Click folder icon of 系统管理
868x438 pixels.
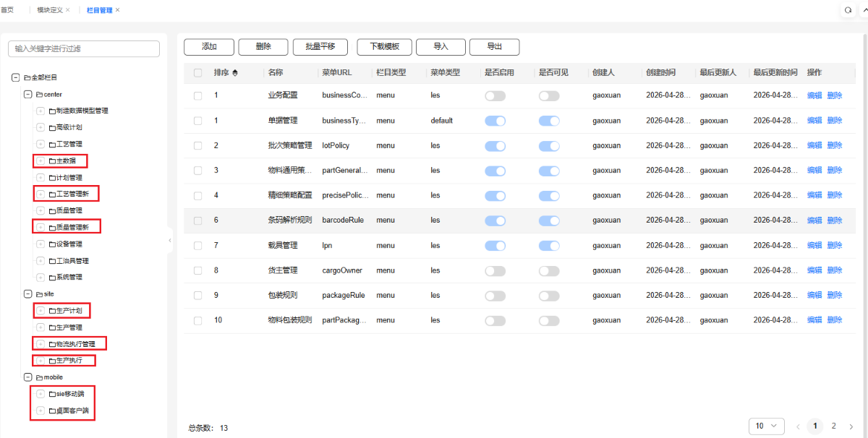pos(52,277)
